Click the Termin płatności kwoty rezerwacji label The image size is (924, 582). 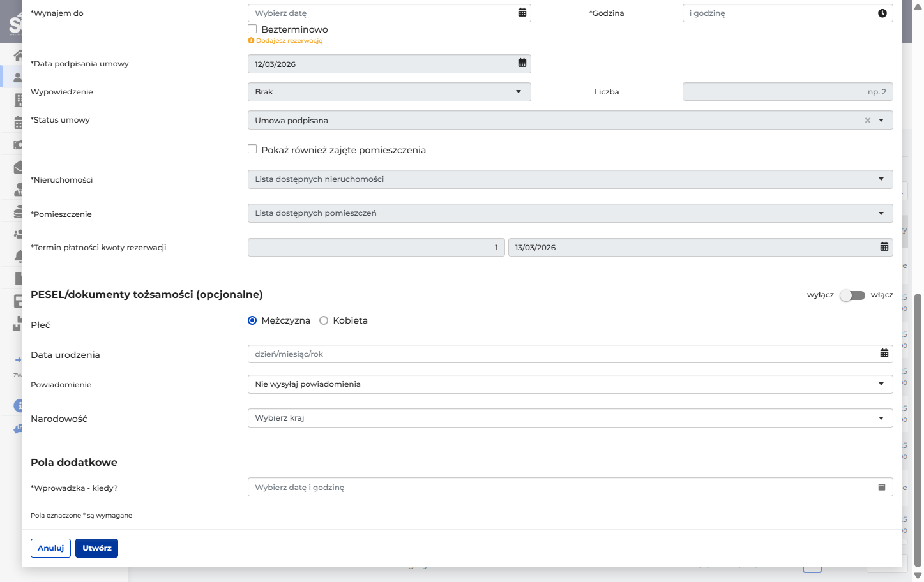pos(98,248)
